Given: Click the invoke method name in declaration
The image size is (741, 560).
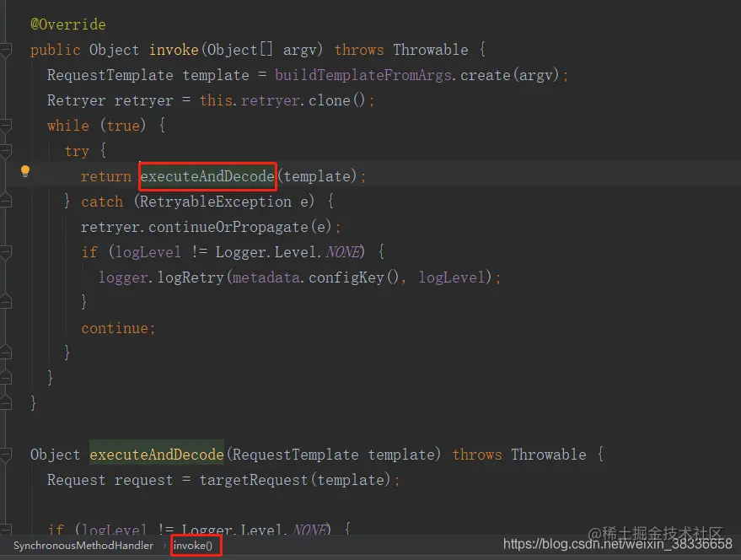Looking at the screenshot, I should point(174,50).
